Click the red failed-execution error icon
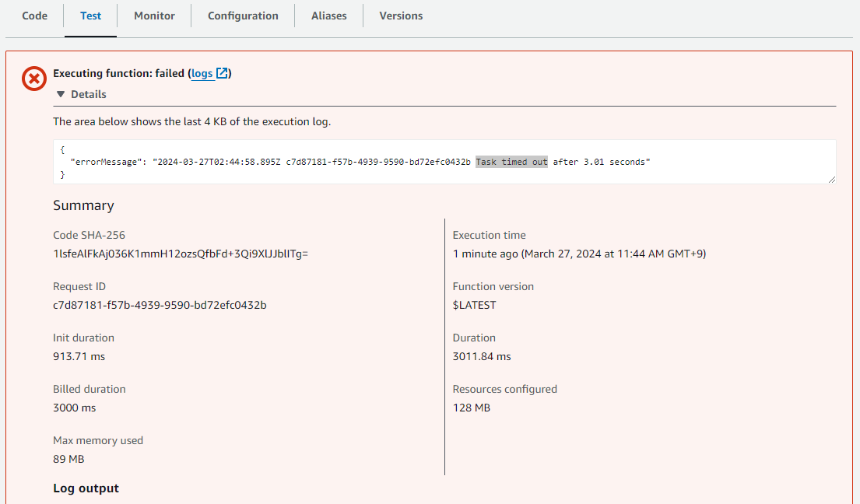860x504 pixels. coord(34,79)
